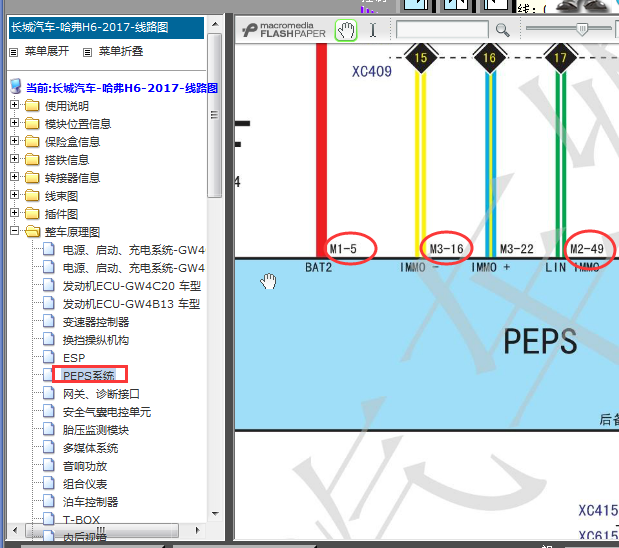Click connector node 17 in diagram
Screen dimensions: 619x548
tap(561, 58)
